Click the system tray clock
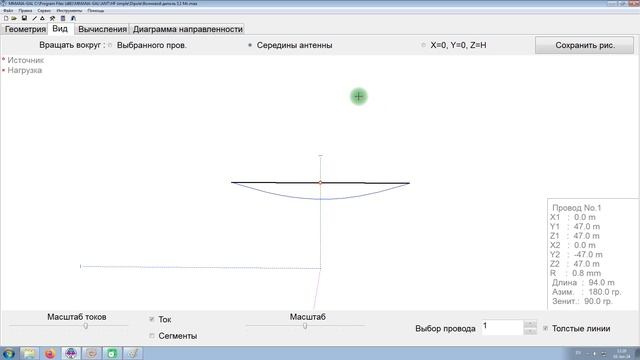Screen dimensions: 640x360 click(622, 353)
